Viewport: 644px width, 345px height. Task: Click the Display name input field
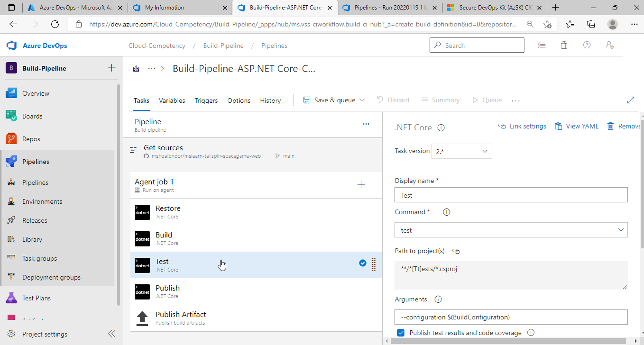click(511, 195)
